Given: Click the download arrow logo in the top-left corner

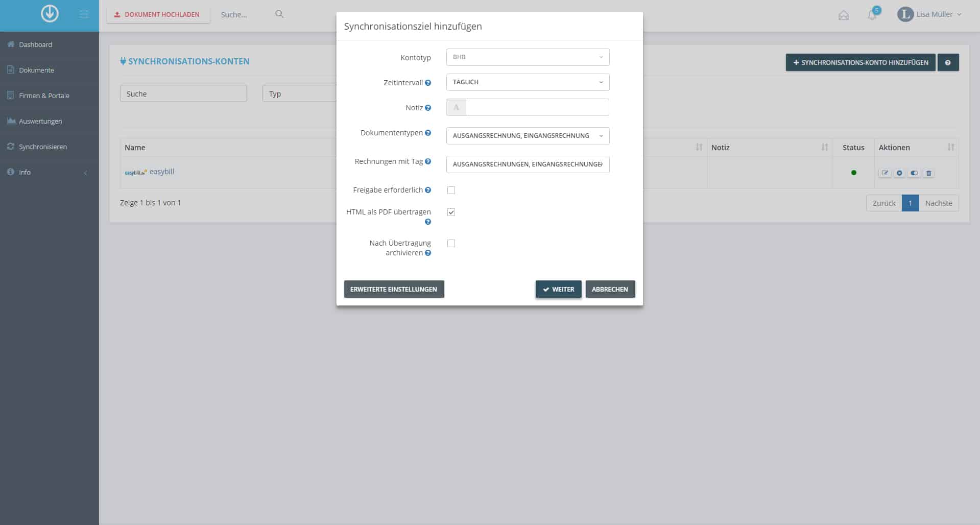Looking at the screenshot, I should pyautogui.click(x=50, y=14).
